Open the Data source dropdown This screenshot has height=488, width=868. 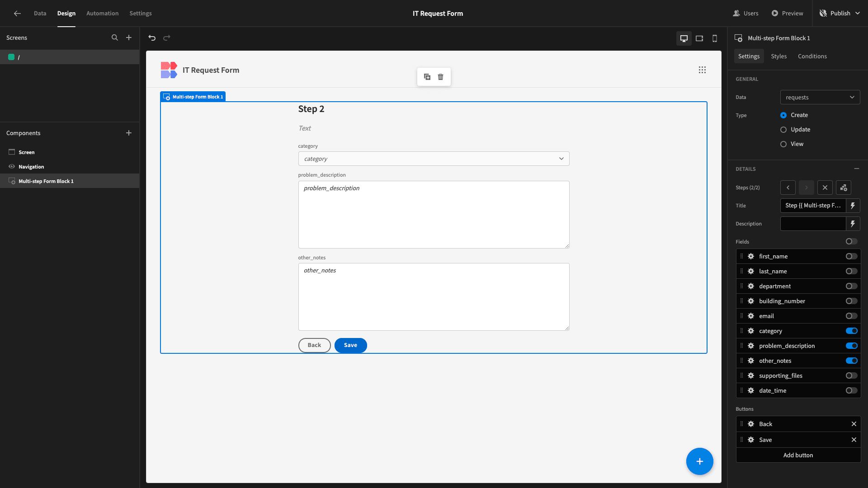821,97
